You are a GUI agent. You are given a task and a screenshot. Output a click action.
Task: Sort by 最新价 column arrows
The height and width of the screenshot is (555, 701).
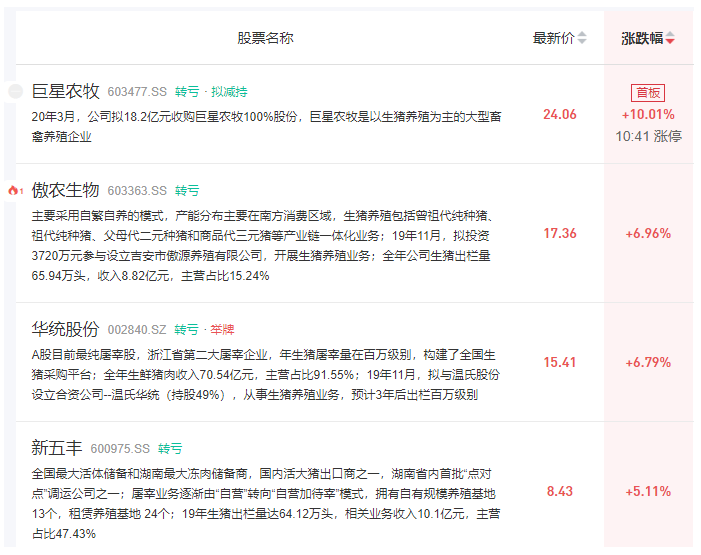[x=582, y=38]
